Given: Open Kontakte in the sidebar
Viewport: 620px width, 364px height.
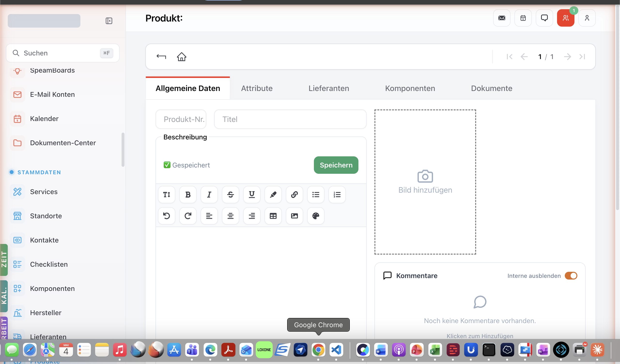Looking at the screenshot, I should 44,240.
